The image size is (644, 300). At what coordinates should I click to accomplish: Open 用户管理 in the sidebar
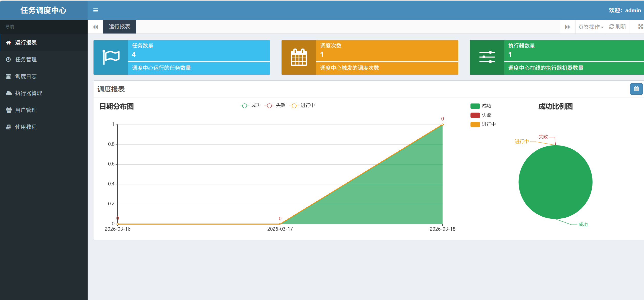[x=44, y=110]
